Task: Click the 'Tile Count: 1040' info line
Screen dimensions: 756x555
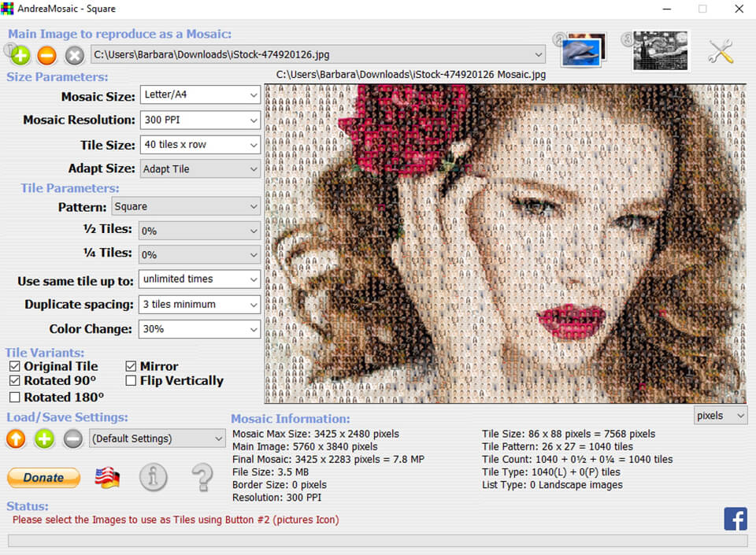Action: [x=577, y=459]
